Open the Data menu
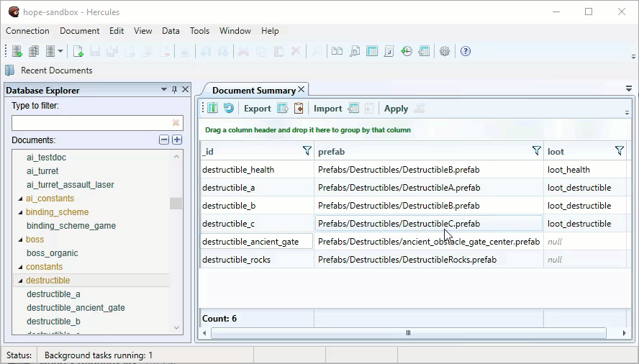The image size is (639, 364). tap(171, 31)
